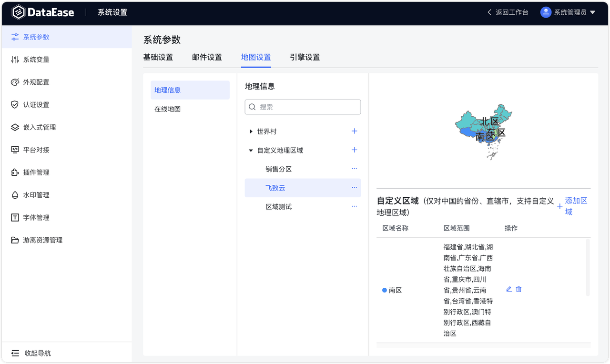610x364 pixels.
Task: Click the 搜索 search input field
Action: coord(303,107)
